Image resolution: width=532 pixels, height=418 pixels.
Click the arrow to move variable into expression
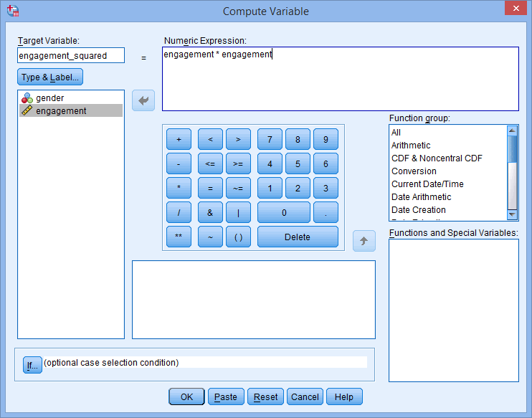coord(143,101)
